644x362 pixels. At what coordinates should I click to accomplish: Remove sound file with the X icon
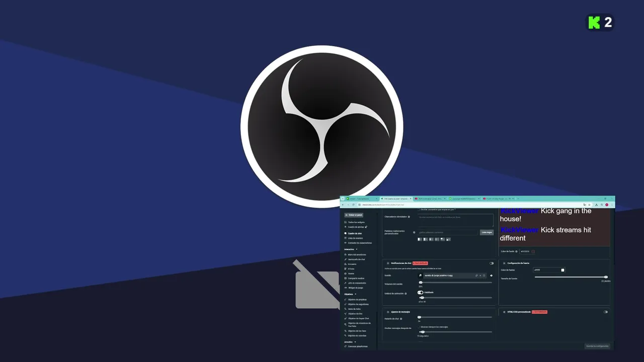coord(480,276)
